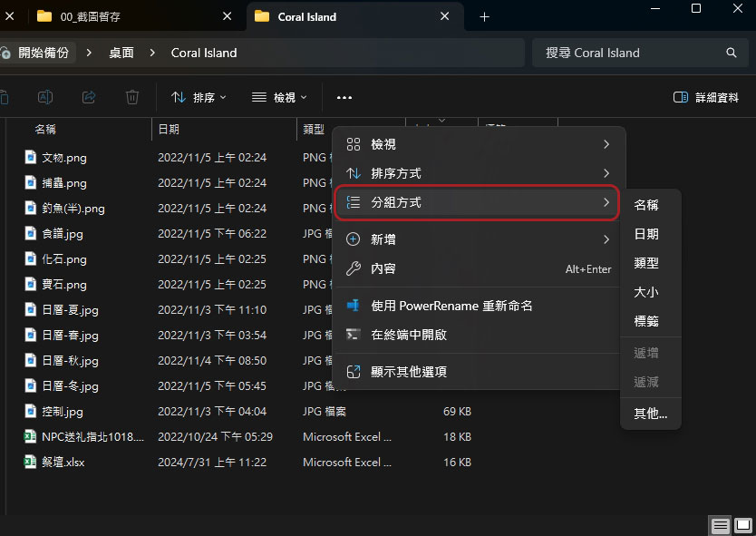This screenshot has height=536, width=756.
Task: Select 大小 in group-by submenu
Action: tap(646, 292)
